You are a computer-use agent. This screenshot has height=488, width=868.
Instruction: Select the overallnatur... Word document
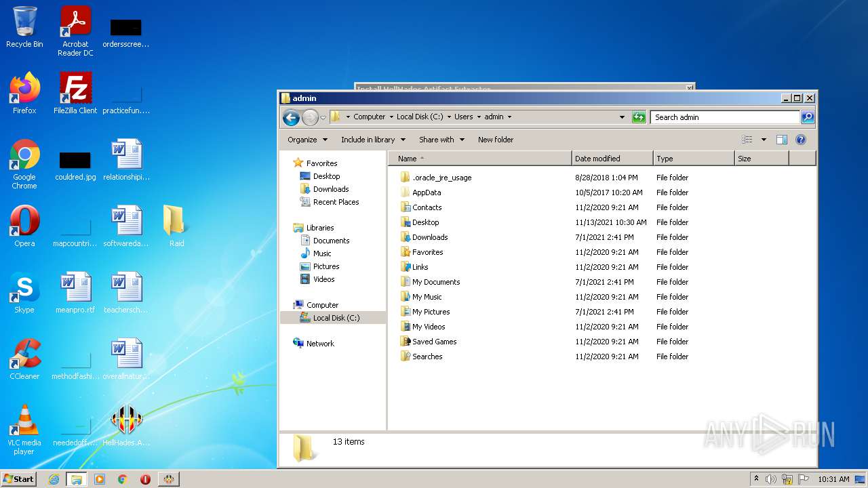pyautogui.click(x=126, y=359)
